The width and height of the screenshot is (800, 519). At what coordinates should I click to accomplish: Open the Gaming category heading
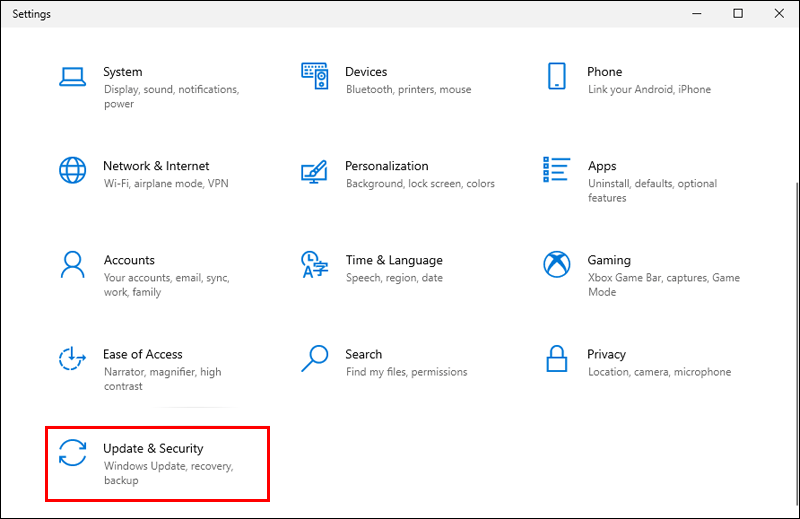pyautogui.click(x=609, y=260)
